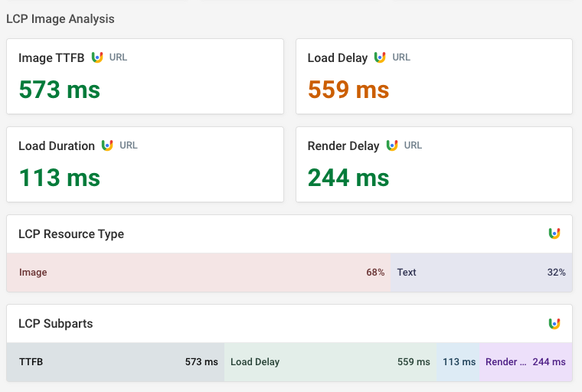Click the LCP Resource Type heading
Viewport: 582px width, 392px height.
coord(71,234)
